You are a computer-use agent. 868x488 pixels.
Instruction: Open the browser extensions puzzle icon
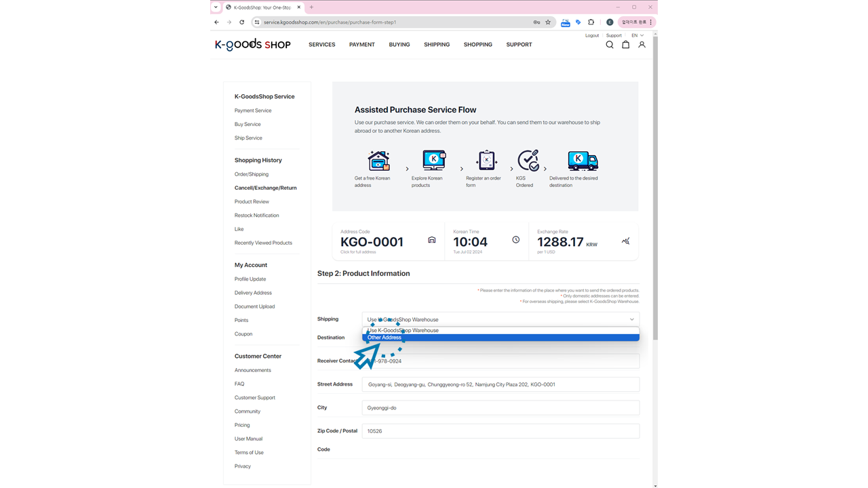tap(591, 22)
